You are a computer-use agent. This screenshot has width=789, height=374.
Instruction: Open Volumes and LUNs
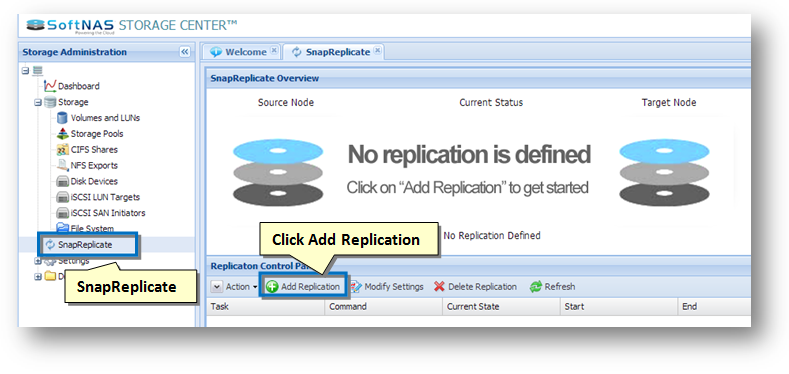pyautogui.click(x=105, y=118)
